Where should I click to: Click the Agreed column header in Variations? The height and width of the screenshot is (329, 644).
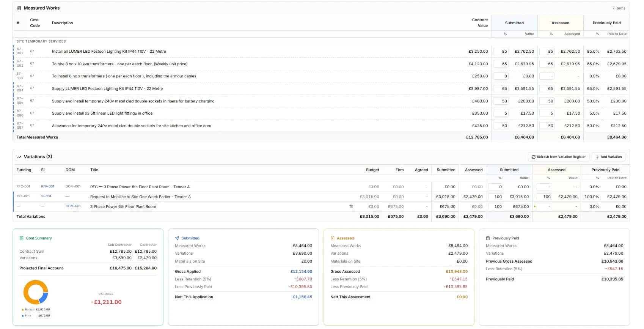point(421,170)
